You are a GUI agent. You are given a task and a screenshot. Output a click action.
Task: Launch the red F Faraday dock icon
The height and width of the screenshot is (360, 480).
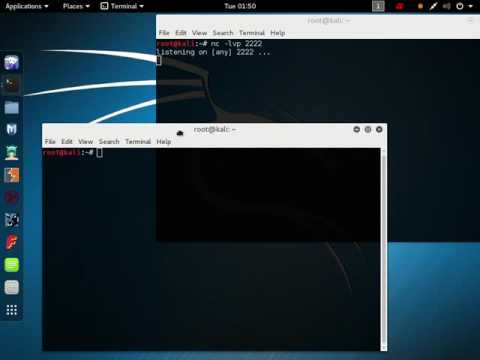(x=12, y=242)
